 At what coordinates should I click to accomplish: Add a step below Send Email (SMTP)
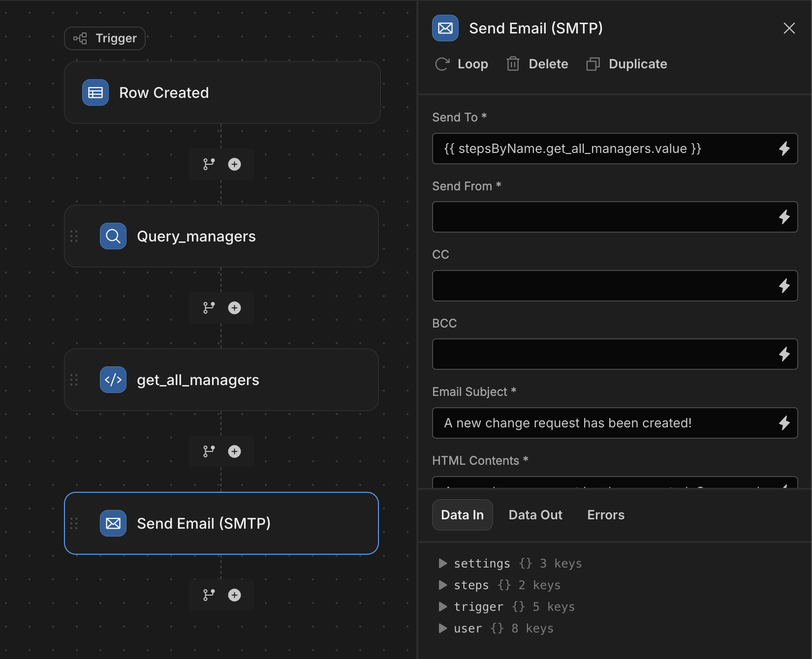[235, 595]
